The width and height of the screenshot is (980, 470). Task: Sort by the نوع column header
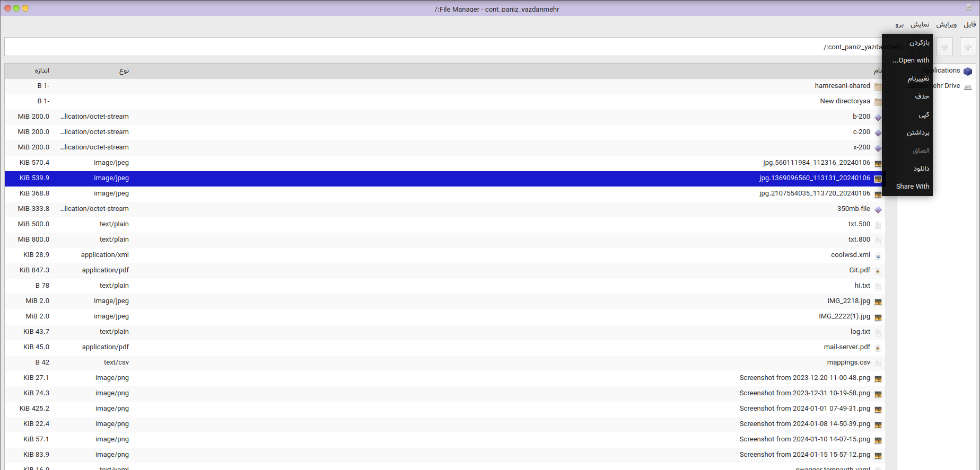click(x=124, y=70)
